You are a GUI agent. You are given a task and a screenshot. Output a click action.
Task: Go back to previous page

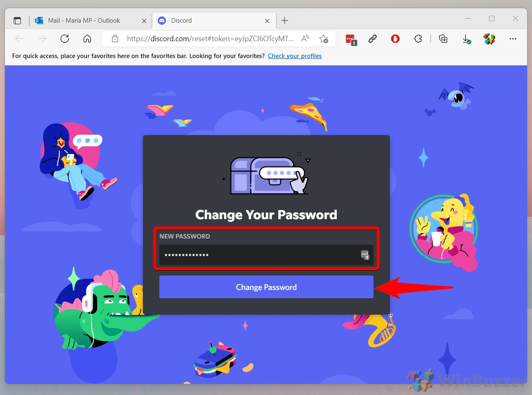tap(19, 39)
